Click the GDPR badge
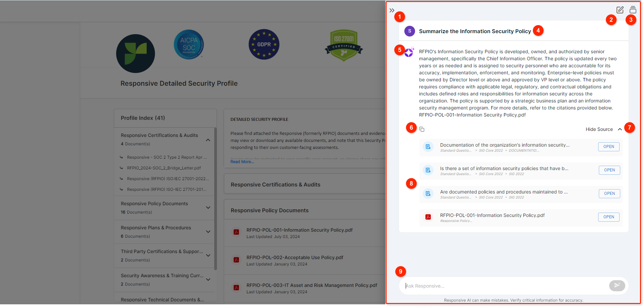 (x=264, y=45)
